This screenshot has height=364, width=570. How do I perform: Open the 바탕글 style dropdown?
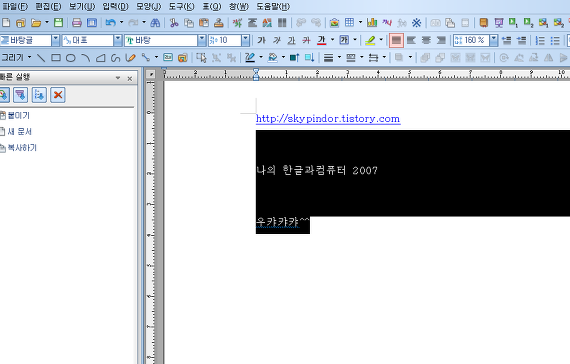pyautogui.click(x=55, y=40)
